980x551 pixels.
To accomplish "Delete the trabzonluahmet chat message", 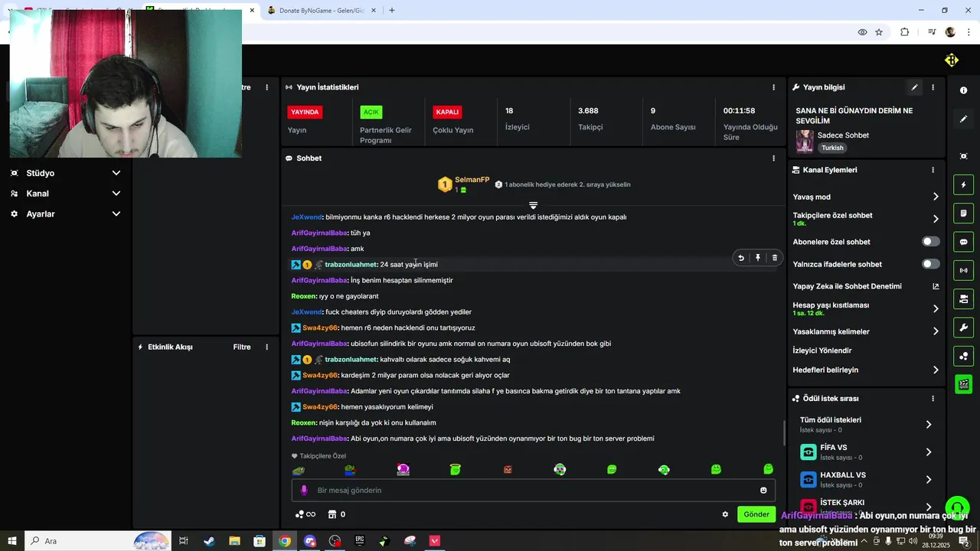I will pos(774,258).
